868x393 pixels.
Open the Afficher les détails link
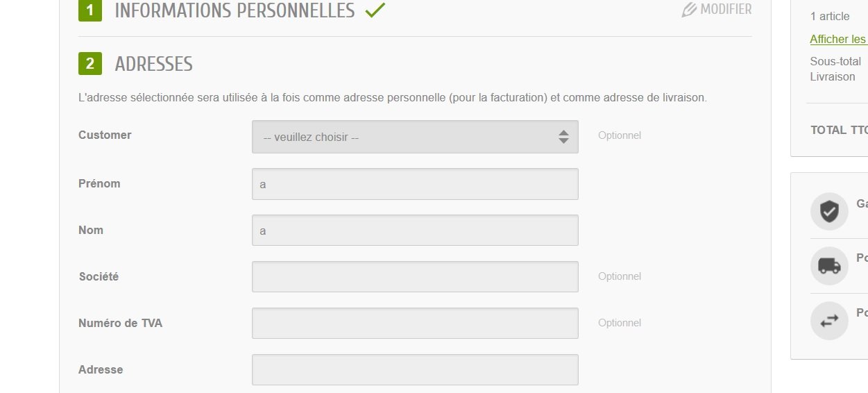(838, 39)
